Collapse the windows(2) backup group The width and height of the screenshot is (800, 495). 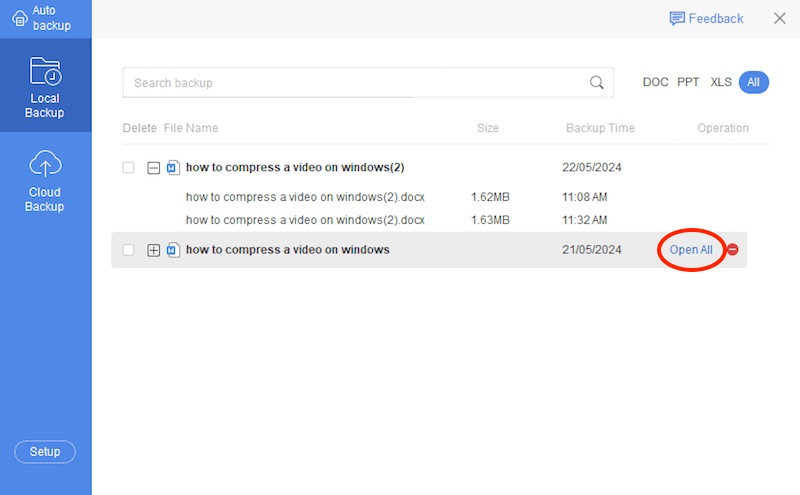pyautogui.click(x=153, y=168)
